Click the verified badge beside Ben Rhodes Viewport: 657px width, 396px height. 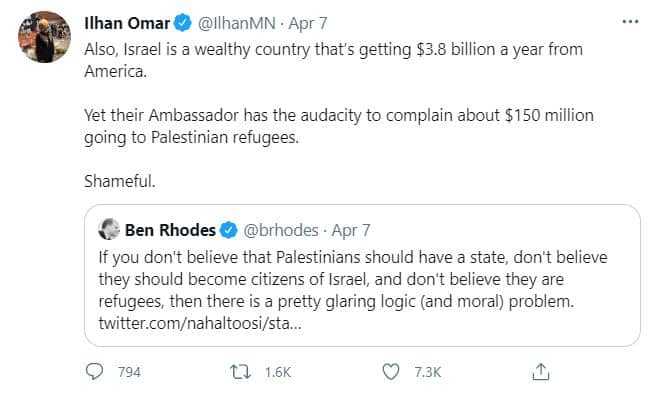[x=229, y=230]
